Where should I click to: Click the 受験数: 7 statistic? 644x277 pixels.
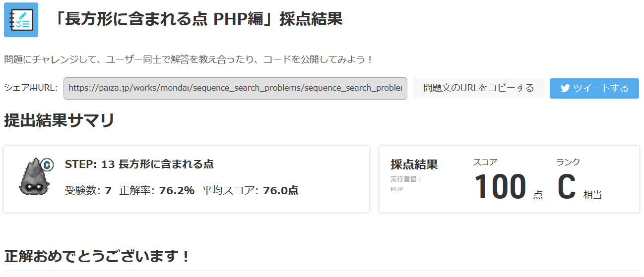88,190
